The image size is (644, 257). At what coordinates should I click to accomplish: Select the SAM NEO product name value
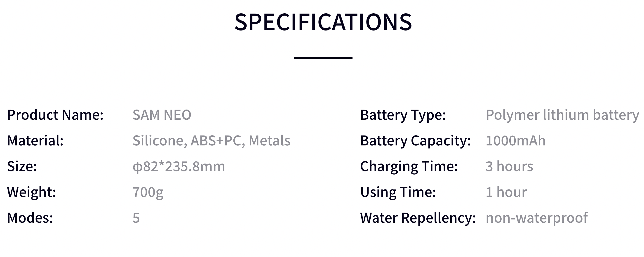pos(162,115)
